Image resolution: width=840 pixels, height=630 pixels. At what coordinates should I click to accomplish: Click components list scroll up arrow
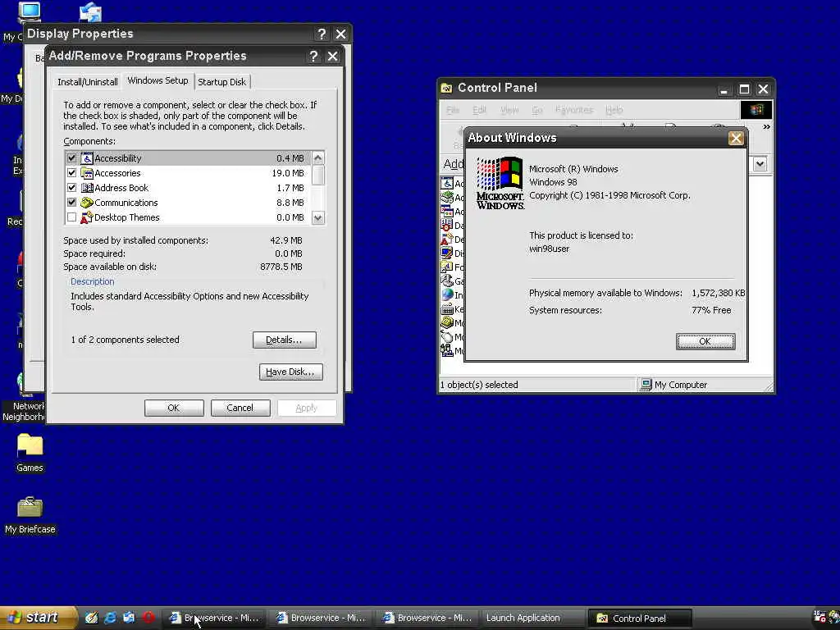[318, 158]
